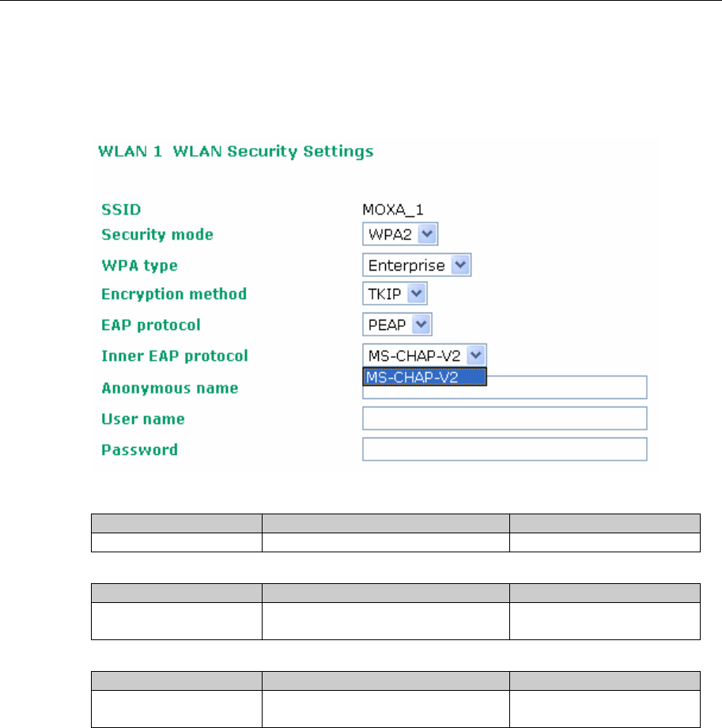Click the Anonymous name label
This screenshot has height=728, width=722.
pos(170,389)
